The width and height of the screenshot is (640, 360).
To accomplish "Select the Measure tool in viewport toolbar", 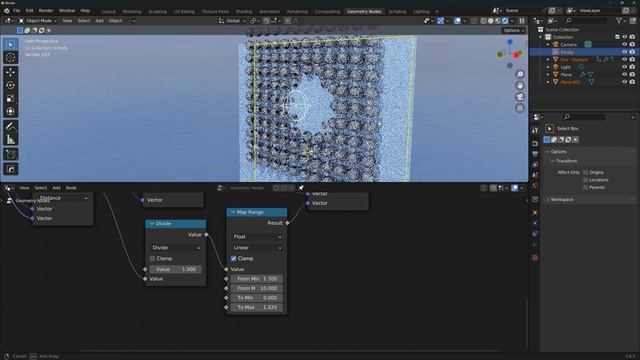I will (x=11, y=140).
